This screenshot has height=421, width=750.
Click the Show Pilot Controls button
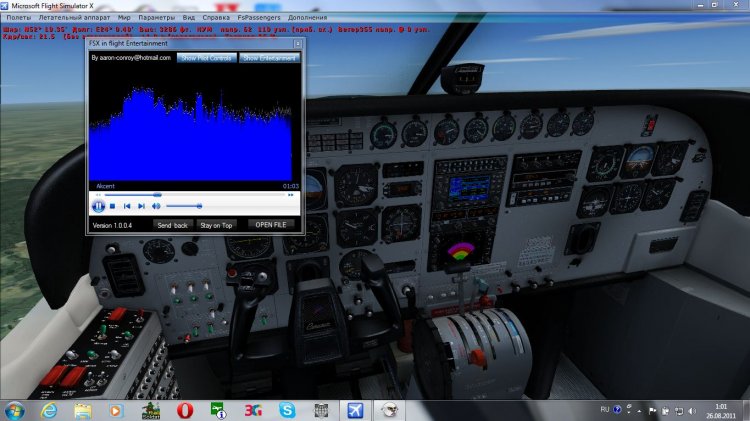point(207,58)
